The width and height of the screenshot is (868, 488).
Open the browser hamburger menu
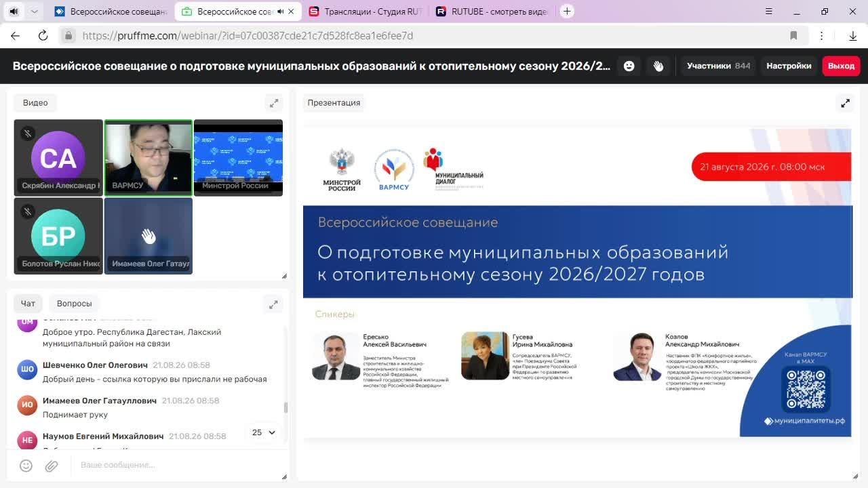[x=769, y=12]
